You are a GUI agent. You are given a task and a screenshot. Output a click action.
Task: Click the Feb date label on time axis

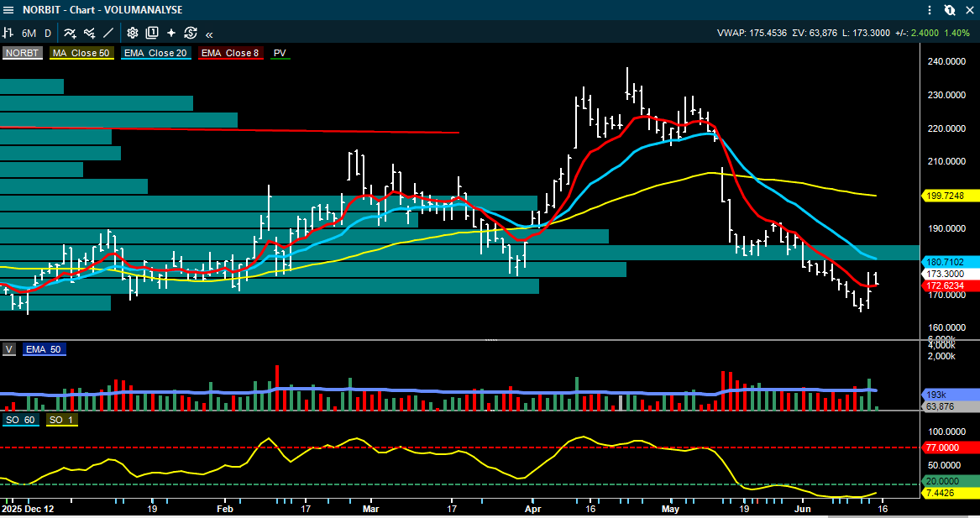click(225, 509)
